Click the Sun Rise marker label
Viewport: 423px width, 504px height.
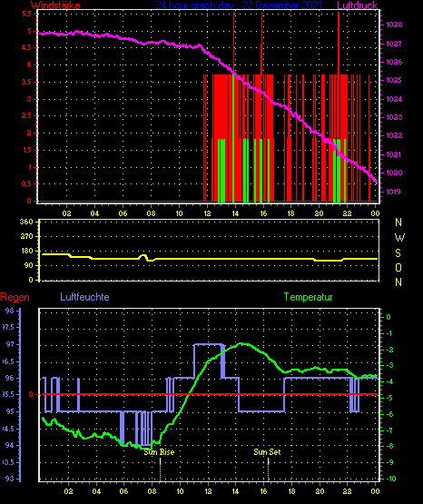click(159, 452)
